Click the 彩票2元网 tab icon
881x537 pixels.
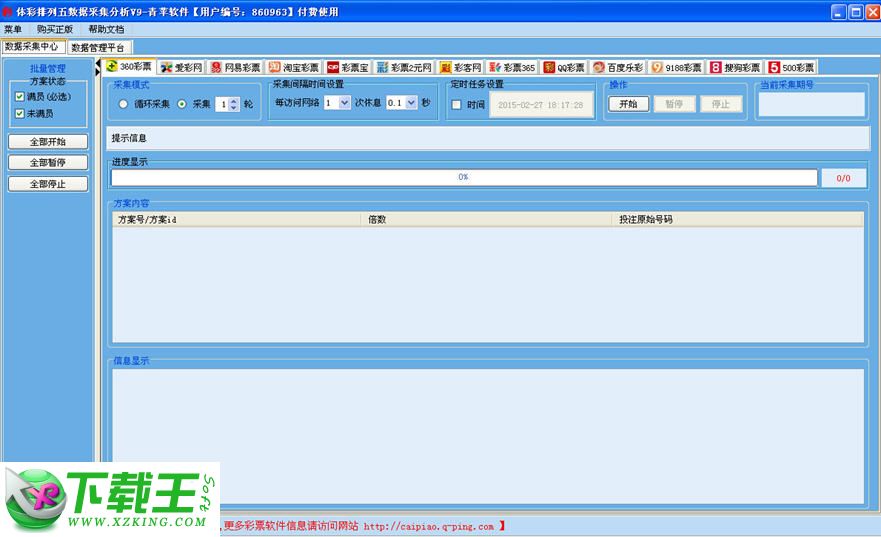pyautogui.click(x=382, y=68)
